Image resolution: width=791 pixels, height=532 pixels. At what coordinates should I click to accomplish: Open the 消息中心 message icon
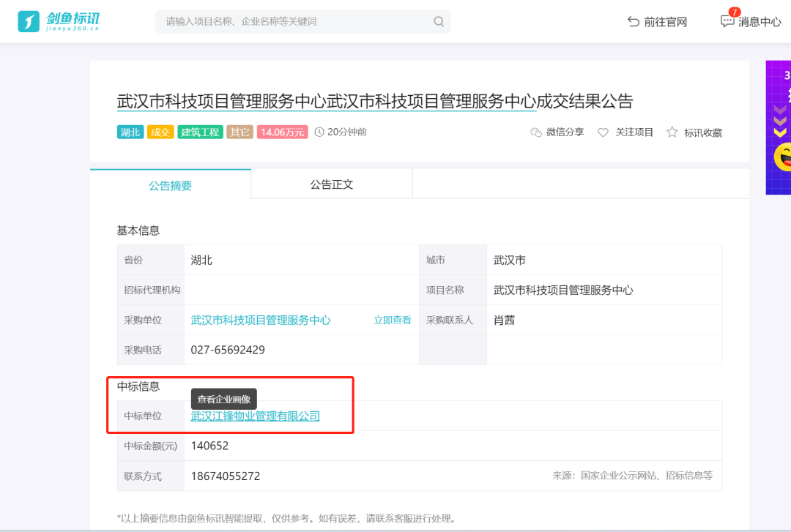[727, 21]
